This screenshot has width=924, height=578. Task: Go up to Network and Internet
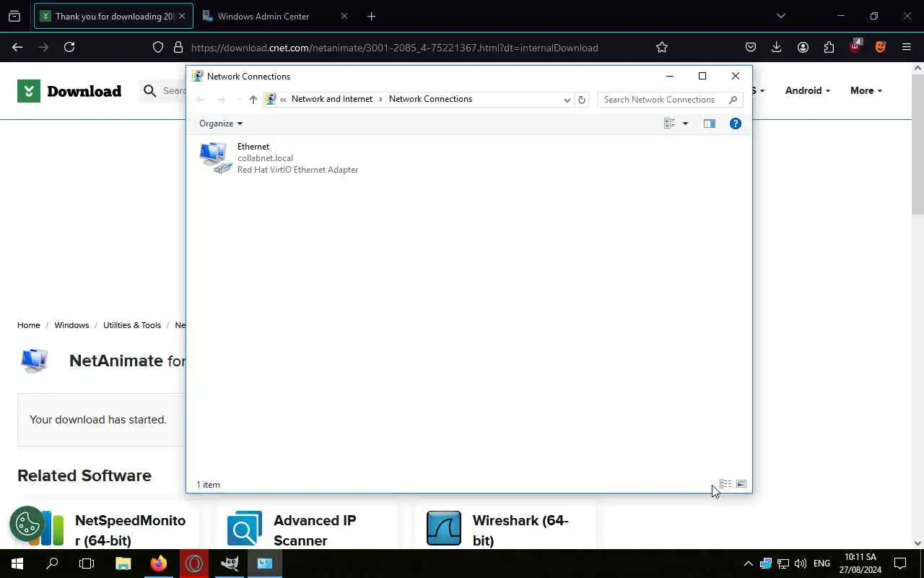click(253, 100)
